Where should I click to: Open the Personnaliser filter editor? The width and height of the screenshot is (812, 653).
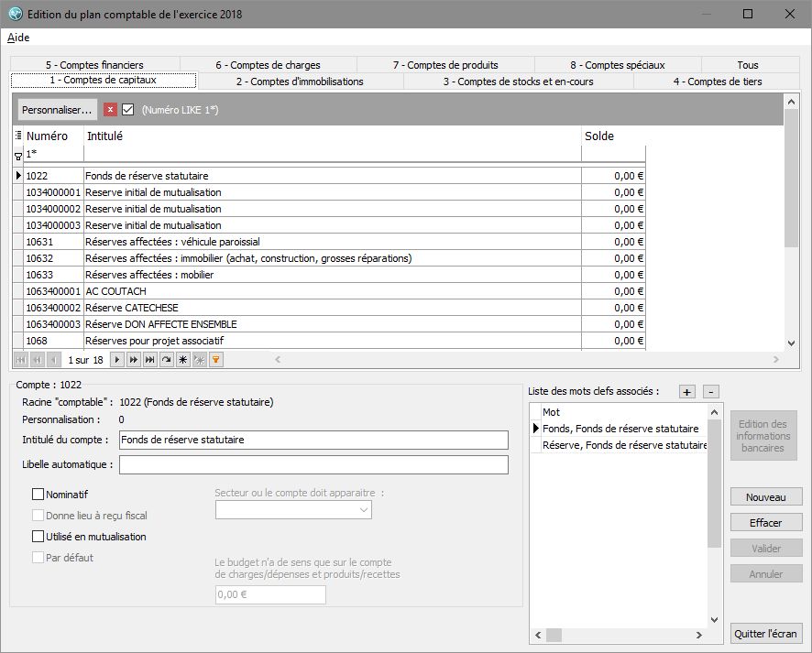pyautogui.click(x=58, y=110)
